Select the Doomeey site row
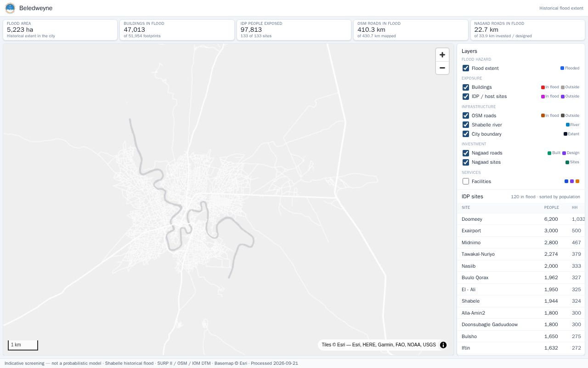Screen dimensions: 588x368 pos(521,219)
